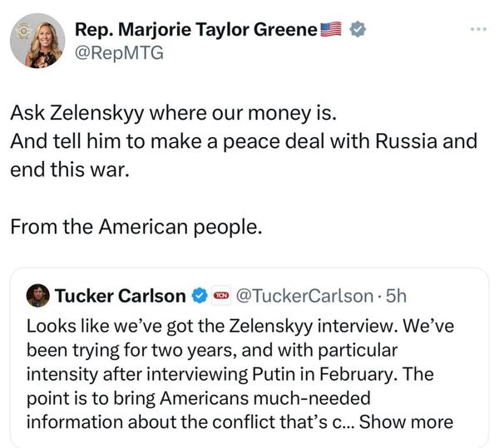The width and height of the screenshot is (499, 448).
Task: Click Tucker Carlson's blue verified checkmark
Action: pyautogui.click(x=200, y=295)
